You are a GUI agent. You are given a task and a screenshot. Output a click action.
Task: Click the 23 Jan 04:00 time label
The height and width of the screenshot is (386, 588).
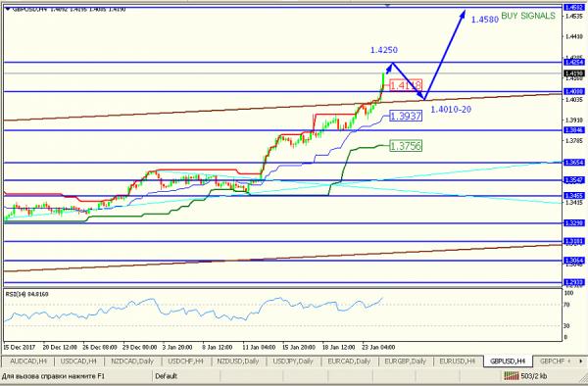[x=378, y=348]
